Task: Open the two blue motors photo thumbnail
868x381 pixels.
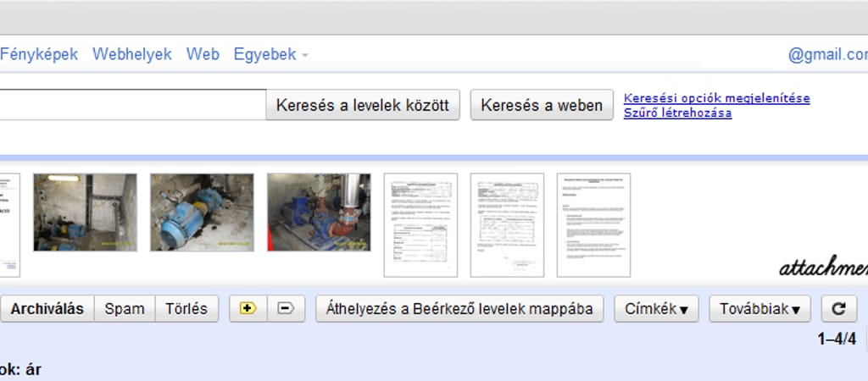Action: click(x=202, y=213)
